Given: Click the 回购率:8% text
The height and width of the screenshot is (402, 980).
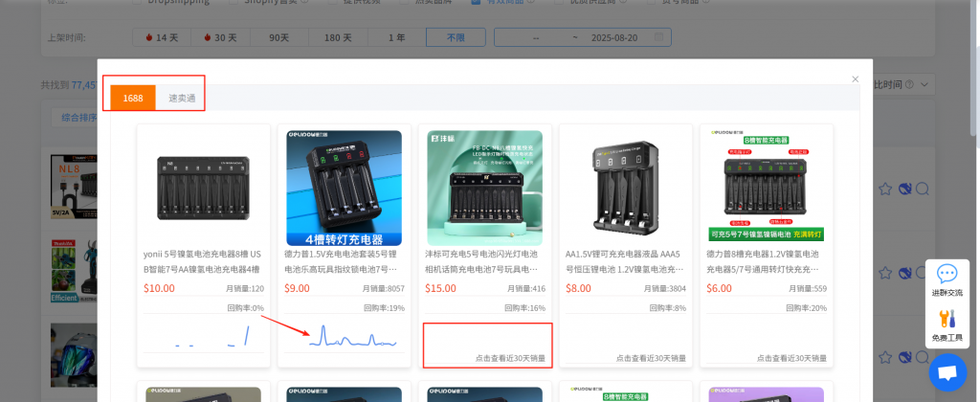Looking at the screenshot, I should [667, 307].
